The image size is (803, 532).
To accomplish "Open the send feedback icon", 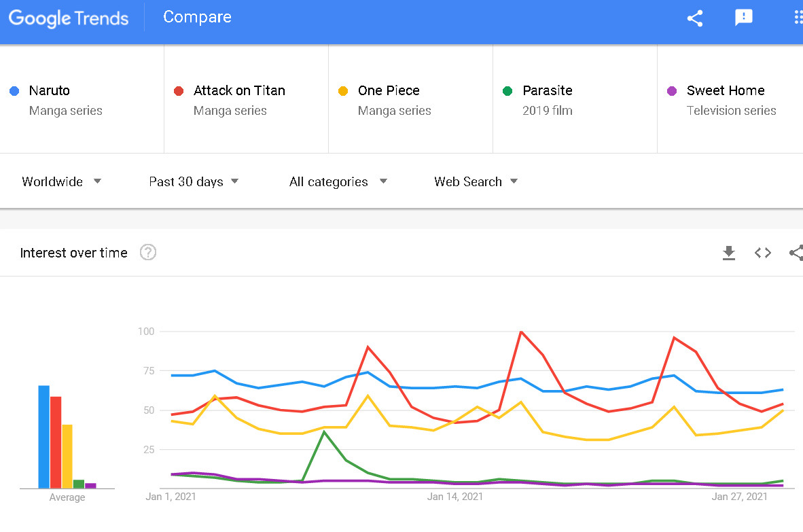I will [x=744, y=18].
